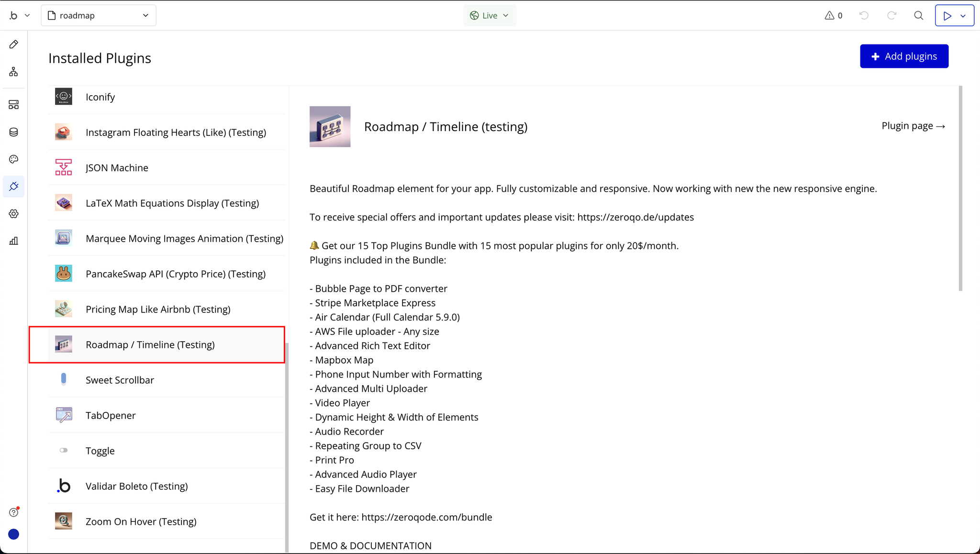This screenshot has height=554, width=980.
Task: Open the Design tab pencil icon
Action: coord(14,44)
